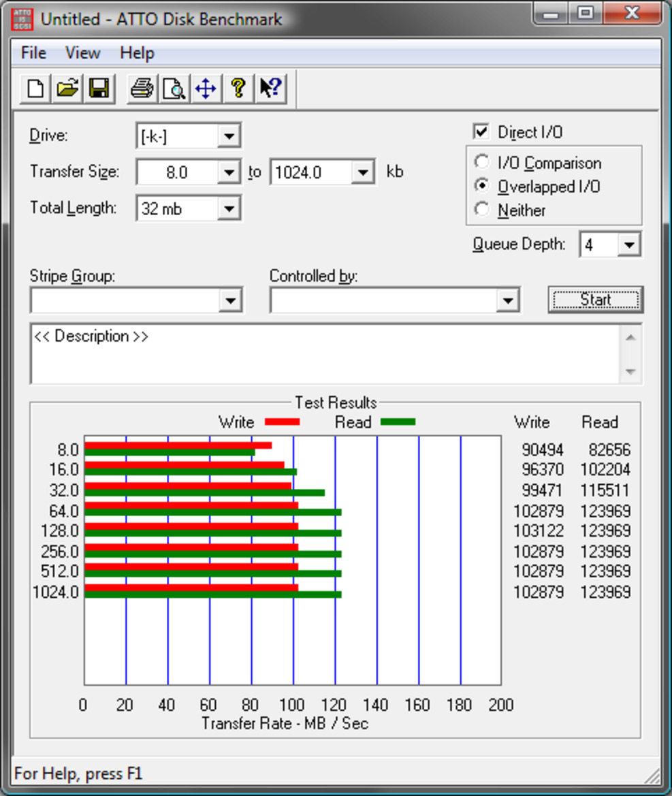Viewport: 672px width, 796px height.
Task: Click the 512.0 chart row label
Action: [x=60, y=571]
